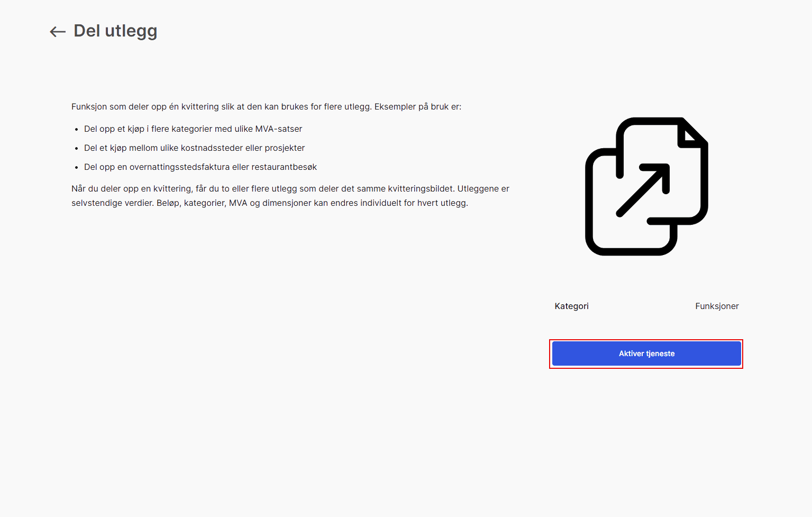Screen dimensions: 812x517
Task: Click the bullet dot before the kostnadssteder item
Action: click(76, 148)
